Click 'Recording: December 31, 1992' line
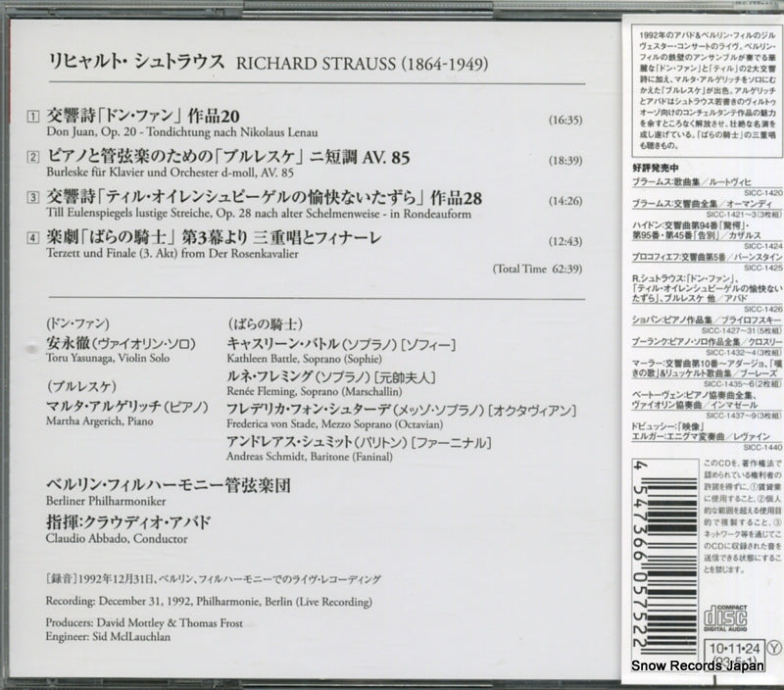784x690 pixels. pyautogui.click(x=209, y=602)
